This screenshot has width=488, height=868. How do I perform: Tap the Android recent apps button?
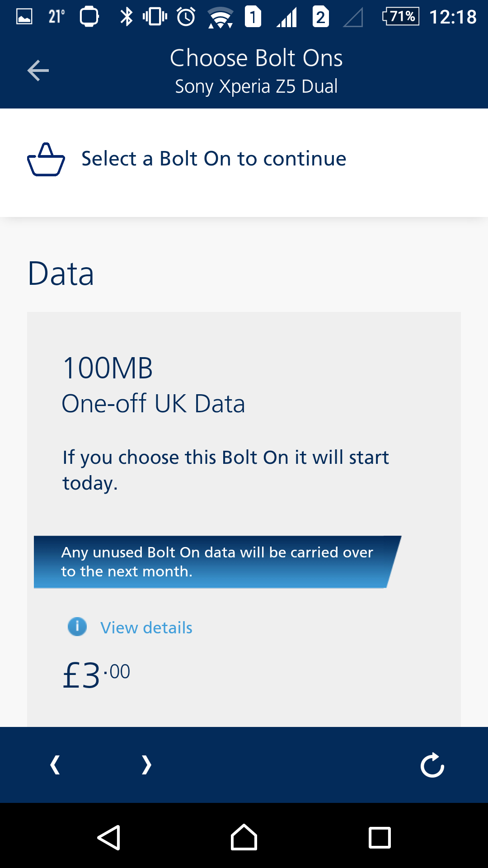point(380,839)
